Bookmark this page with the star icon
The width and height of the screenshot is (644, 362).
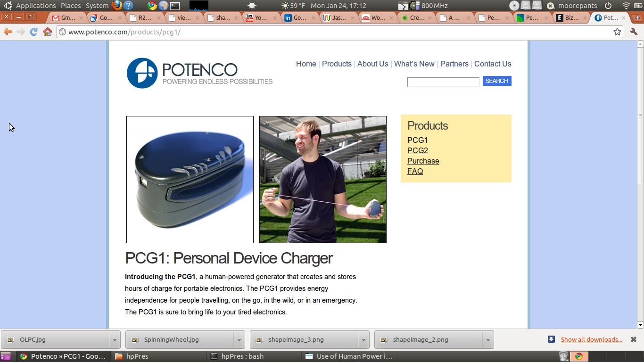[617, 32]
